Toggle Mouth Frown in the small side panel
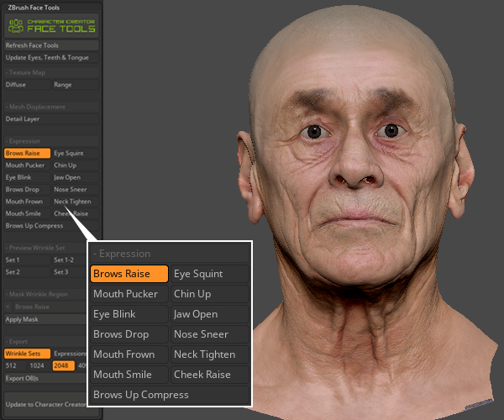Image resolution: width=504 pixels, height=420 pixels. (28, 202)
